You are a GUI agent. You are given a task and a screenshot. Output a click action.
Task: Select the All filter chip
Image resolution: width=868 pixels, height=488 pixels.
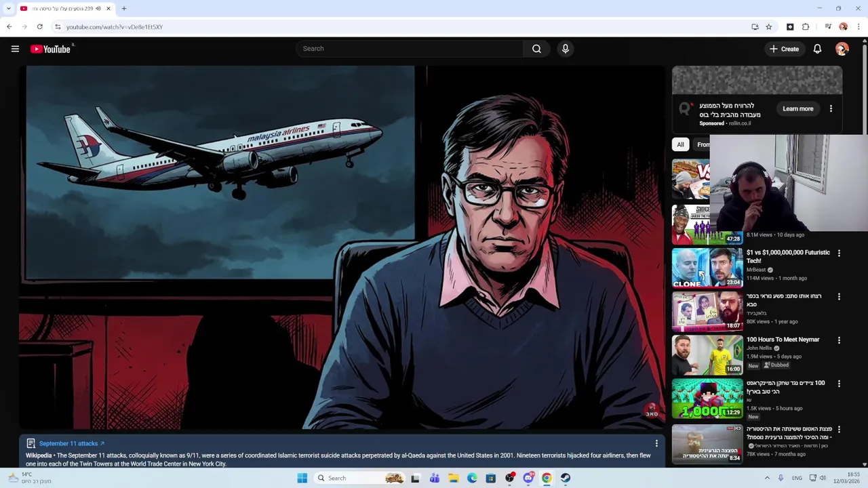click(680, 144)
